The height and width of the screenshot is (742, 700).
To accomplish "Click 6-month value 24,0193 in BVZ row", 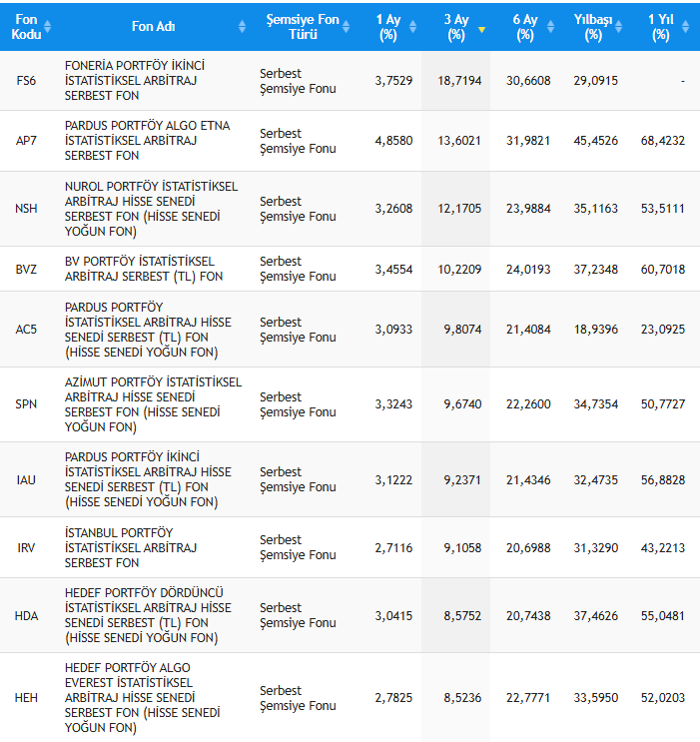I will click(x=528, y=270).
